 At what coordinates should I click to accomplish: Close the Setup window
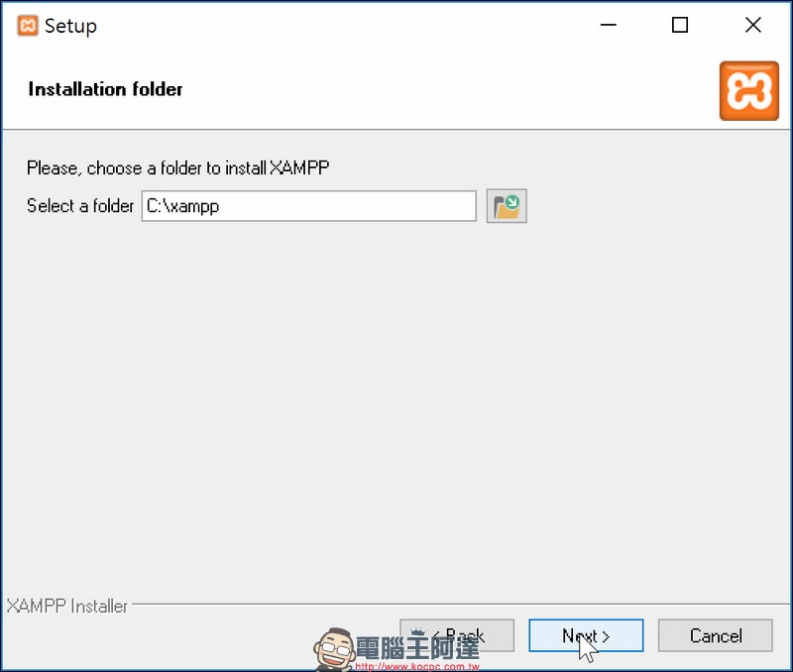click(x=753, y=25)
